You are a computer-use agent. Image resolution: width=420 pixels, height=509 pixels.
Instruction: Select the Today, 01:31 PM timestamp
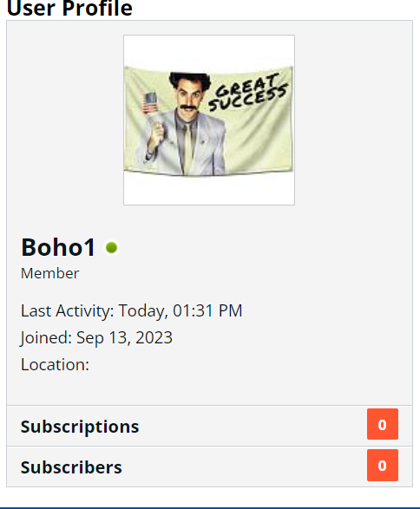[180, 310]
